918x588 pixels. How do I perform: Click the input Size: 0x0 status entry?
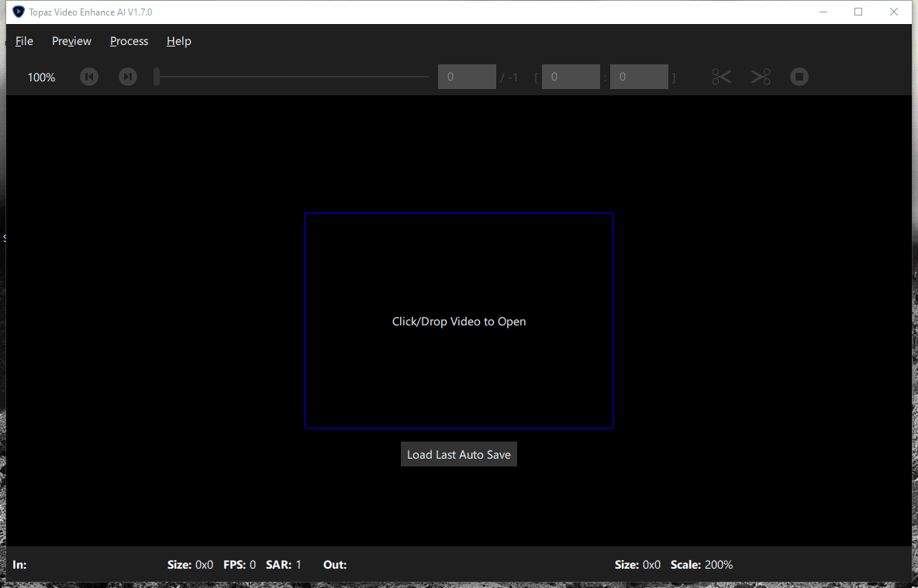[x=190, y=565]
